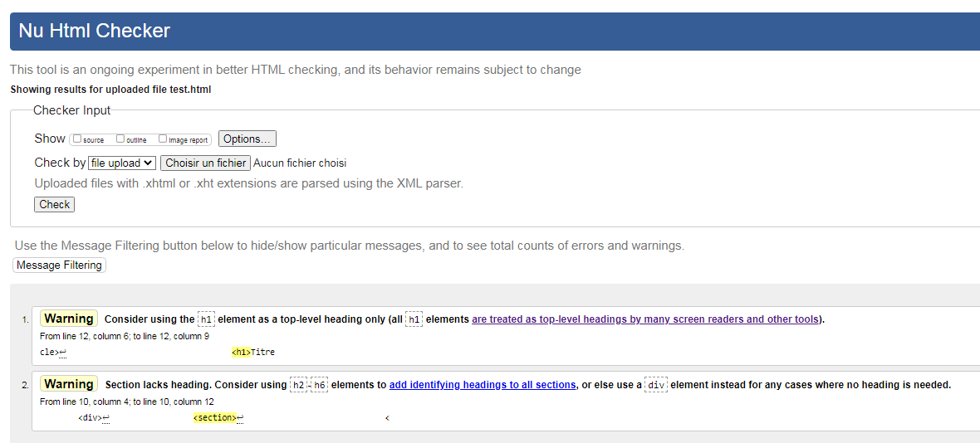The width and height of the screenshot is (980, 443).
Task: Click the second Warning label about section heading
Action: (69, 384)
